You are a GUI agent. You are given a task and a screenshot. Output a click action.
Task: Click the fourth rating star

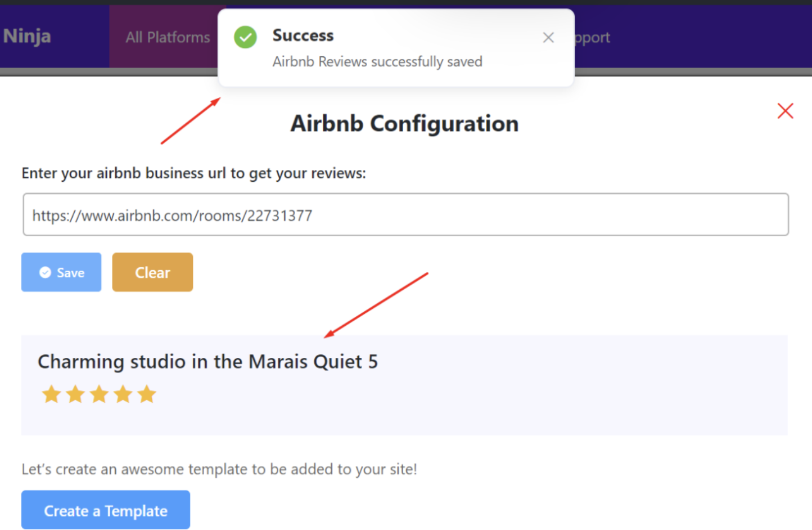click(x=123, y=394)
